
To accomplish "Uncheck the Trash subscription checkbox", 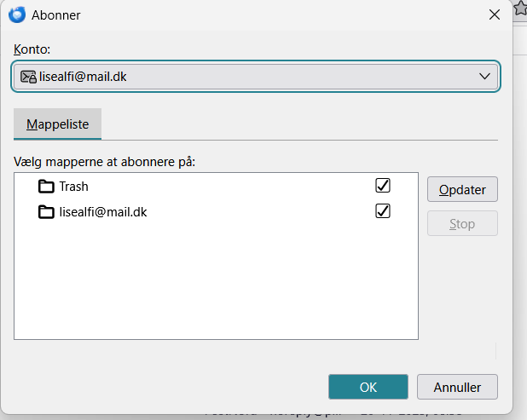I will 383,186.
